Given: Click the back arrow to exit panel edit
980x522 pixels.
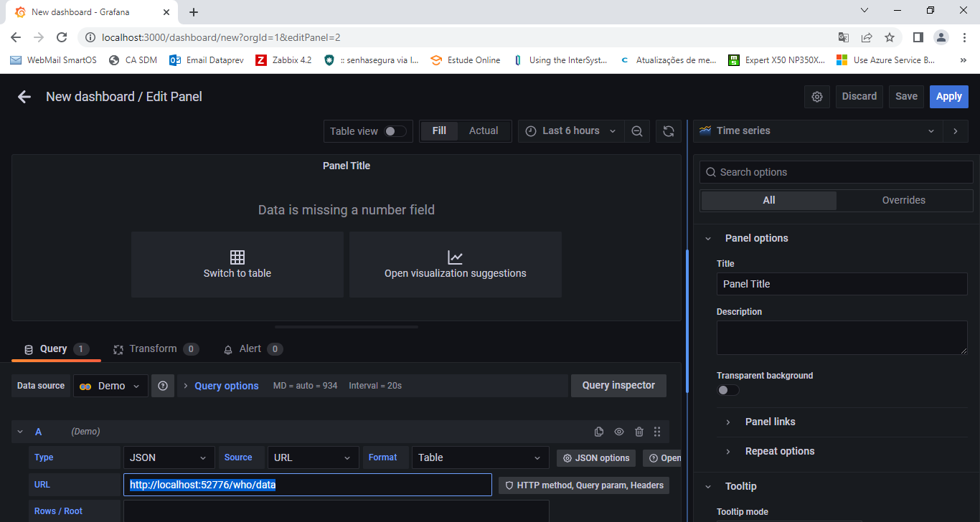Looking at the screenshot, I should coord(24,97).
